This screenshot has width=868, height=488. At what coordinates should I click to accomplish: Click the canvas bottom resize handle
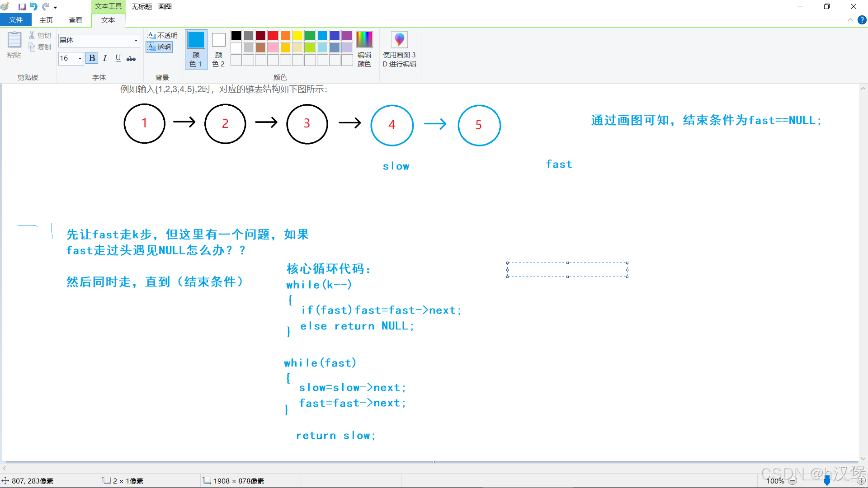(x=434, y=462)
